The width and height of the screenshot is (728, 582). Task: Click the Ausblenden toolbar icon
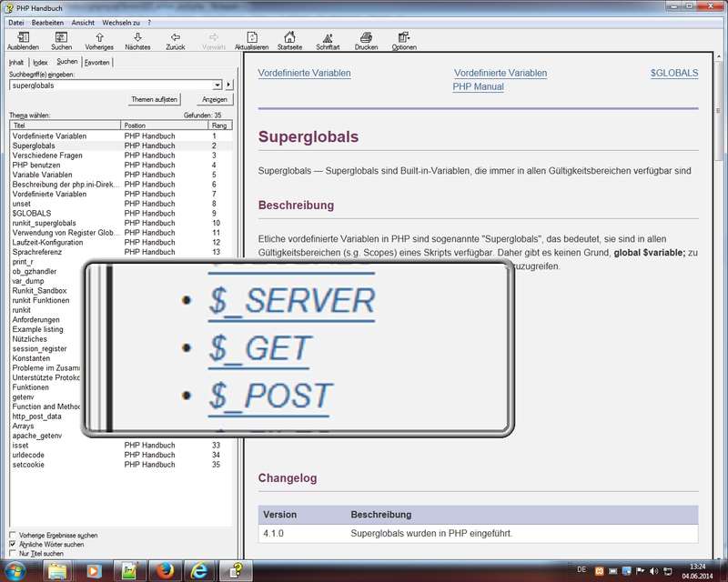(23, 38)
